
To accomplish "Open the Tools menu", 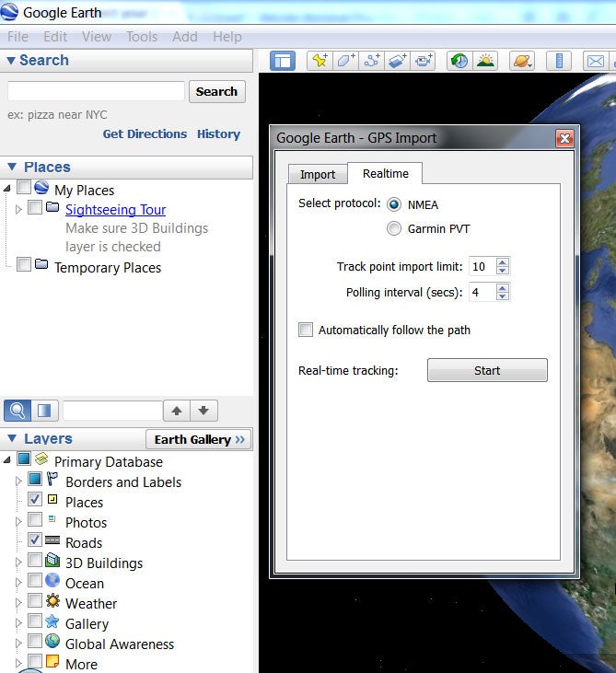I will [142, 37].
